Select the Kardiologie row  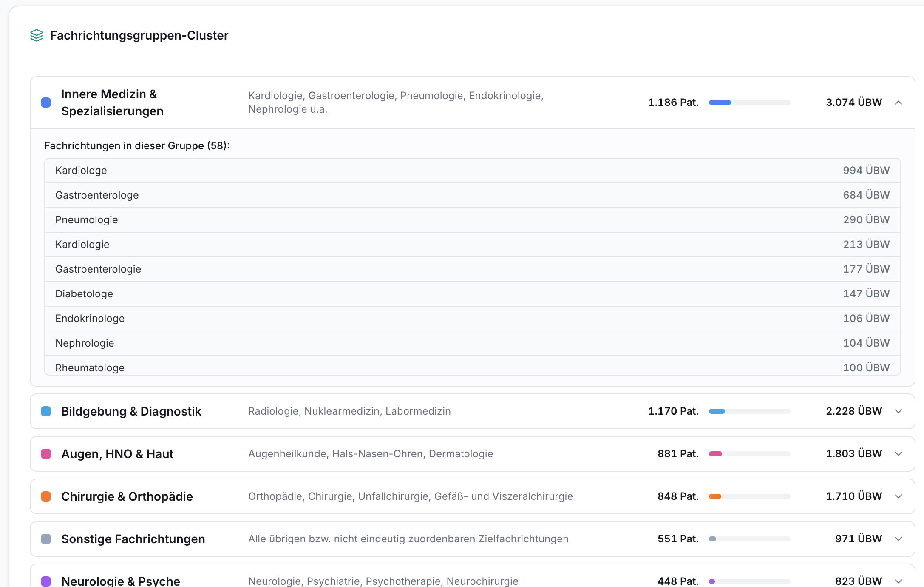[473, 245]
